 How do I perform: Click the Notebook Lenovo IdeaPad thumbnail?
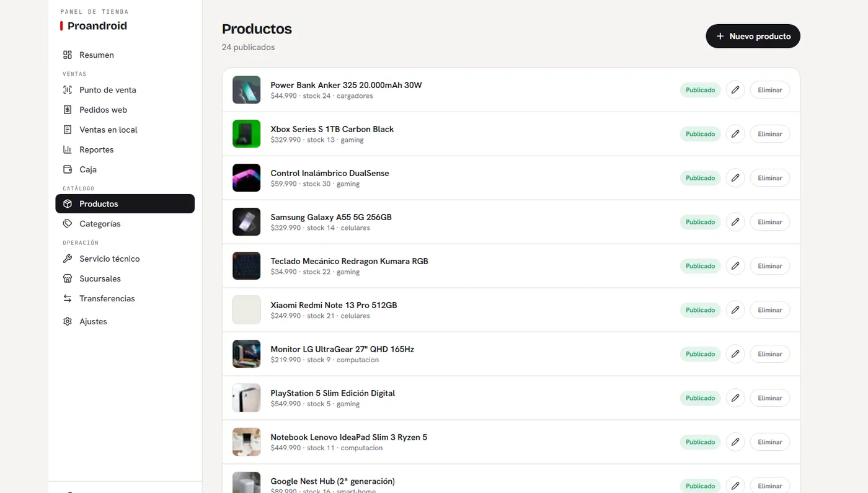click(x=246, y=442)
